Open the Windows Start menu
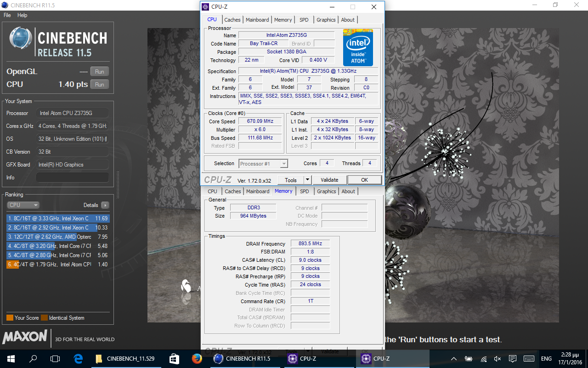 pyautogui.click(x=11, y=359)
